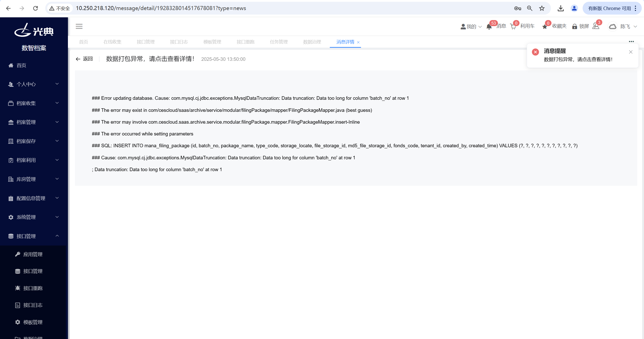The width and height of the screenshot is (644, 339).
Task: Open the 接口管理 submenu item
Action: tap(33, 271)
